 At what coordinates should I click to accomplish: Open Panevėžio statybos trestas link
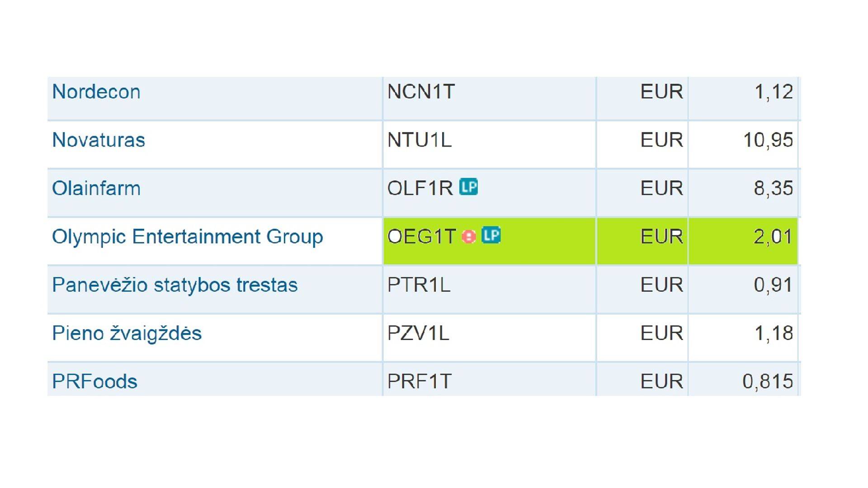pyautogui.click(x=175, y=285)
